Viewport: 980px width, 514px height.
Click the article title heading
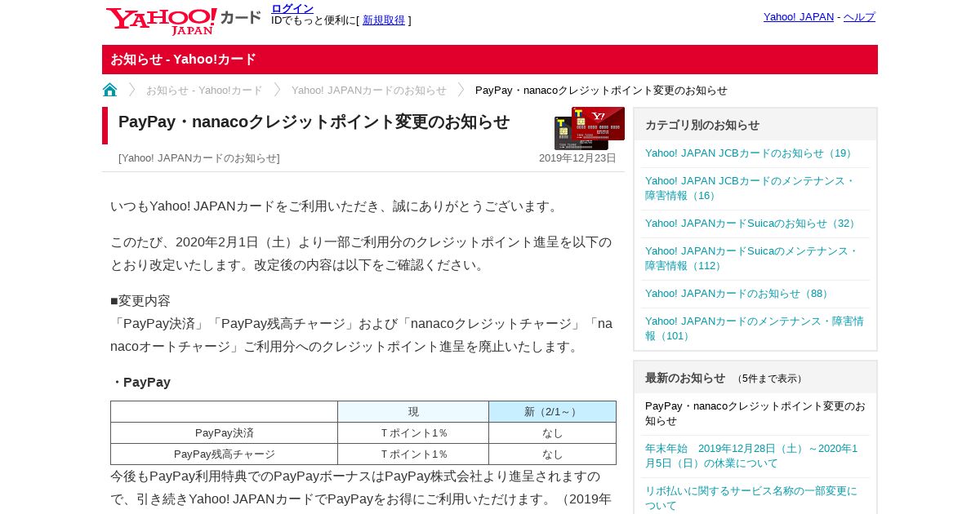pyautogui.click(x=314, y=122)
